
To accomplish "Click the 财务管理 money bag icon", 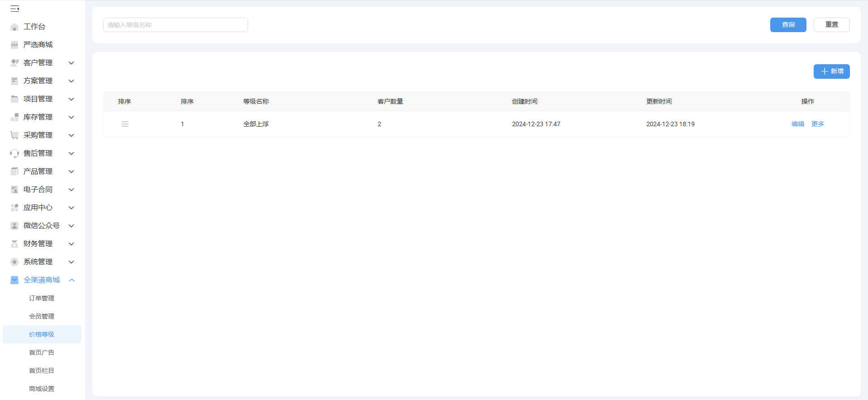I will pos(14,244).
